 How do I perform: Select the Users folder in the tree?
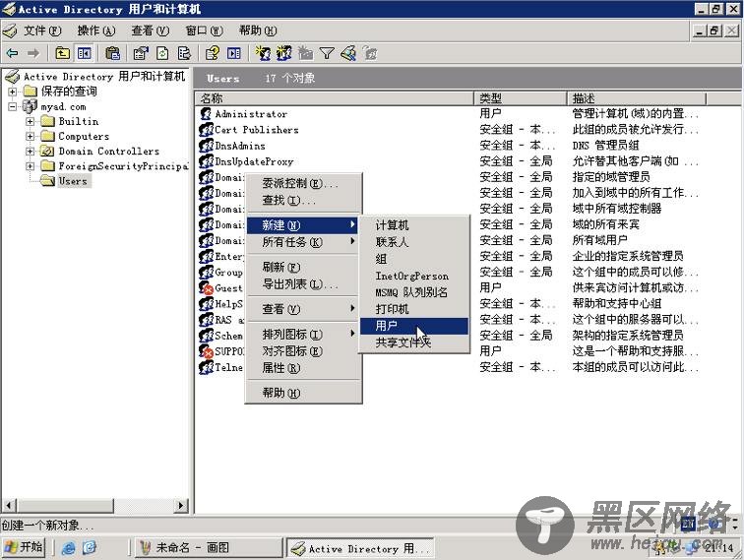point(73,181)
